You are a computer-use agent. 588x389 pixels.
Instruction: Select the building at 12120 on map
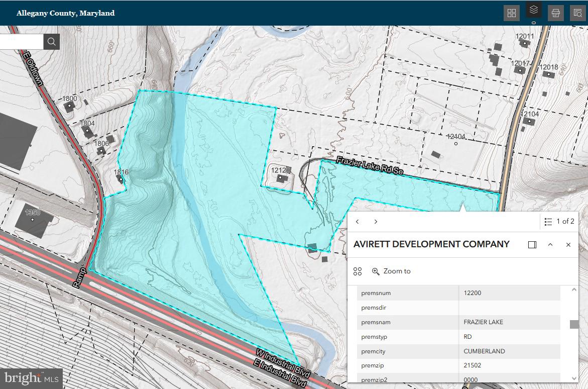point(282,178)
